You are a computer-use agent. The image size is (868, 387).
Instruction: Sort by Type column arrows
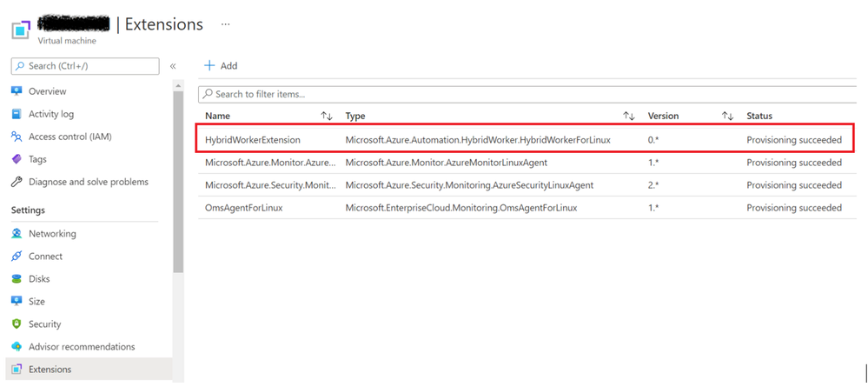629,116
